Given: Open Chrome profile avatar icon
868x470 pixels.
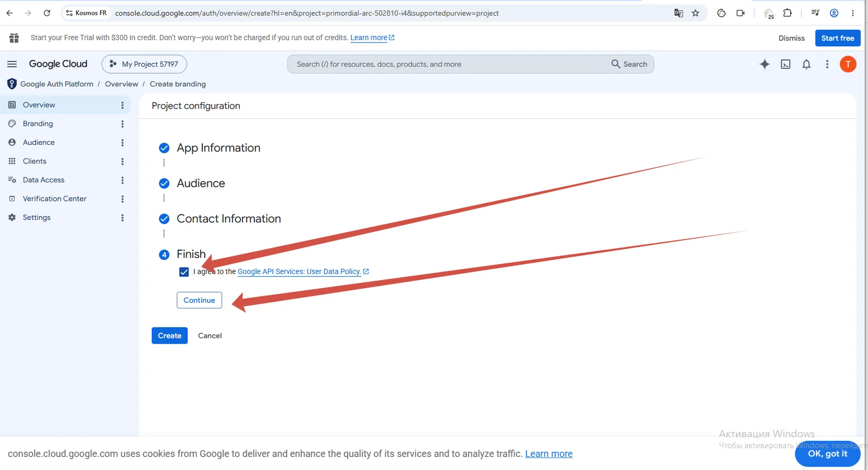Looking at the screenshot, I should pyautogui.click(x=834, y=13).
